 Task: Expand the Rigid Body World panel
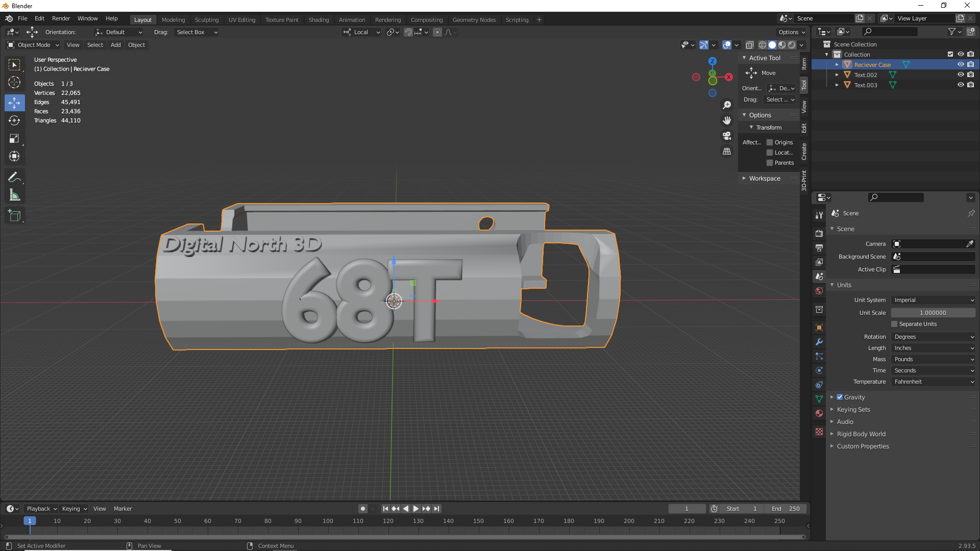pyautogui.click(x=861, y=434)
